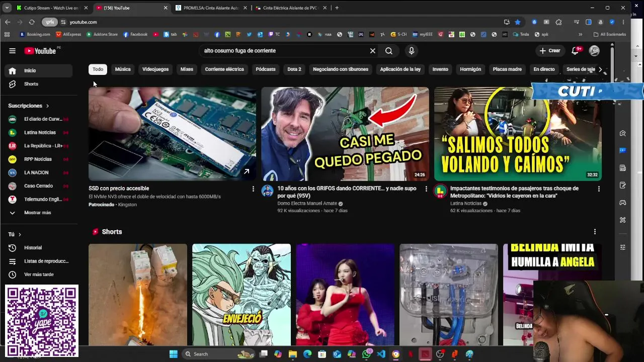Open the electric meter Short thumbnail
The width and height of the screenshot is (644, 362).
(x=449, y=295)
